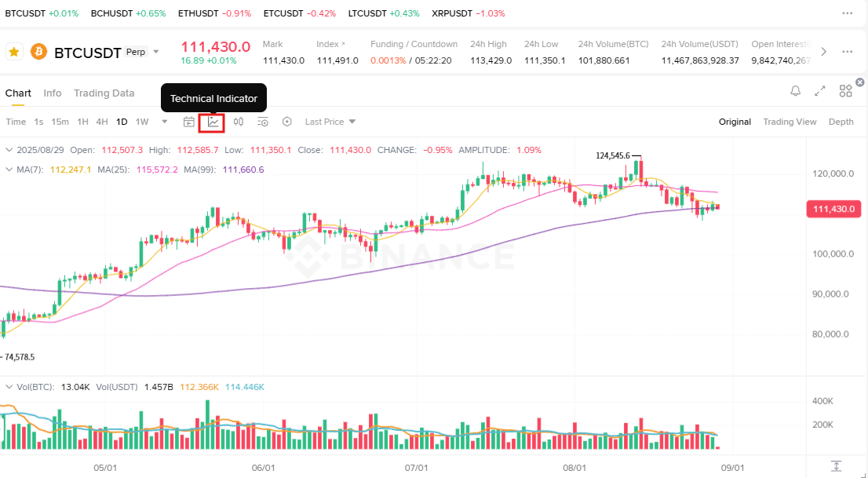Switch to the Info tab
This screenshot has width=868, height=478.
[53, 93]
